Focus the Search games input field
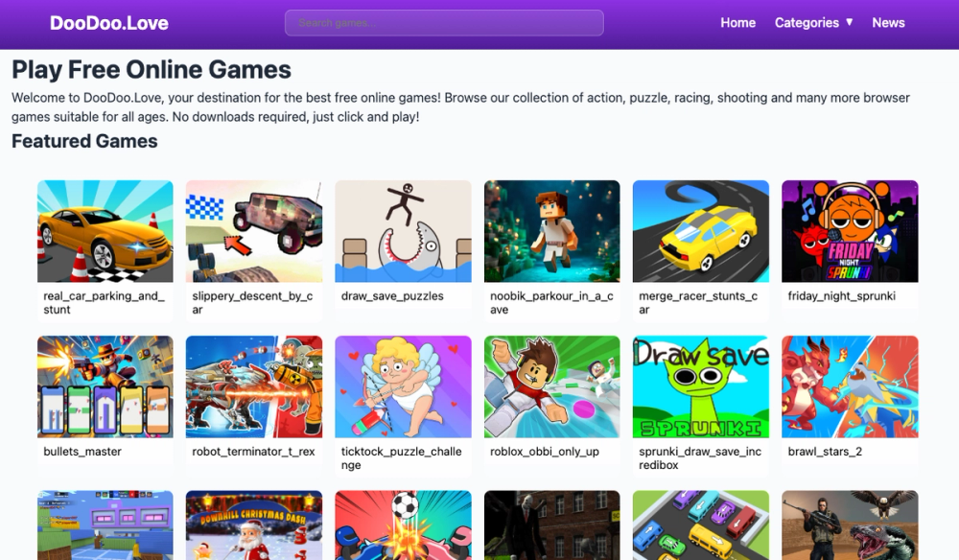Viewport: 959px width, 560px height. tap(444, 23)
